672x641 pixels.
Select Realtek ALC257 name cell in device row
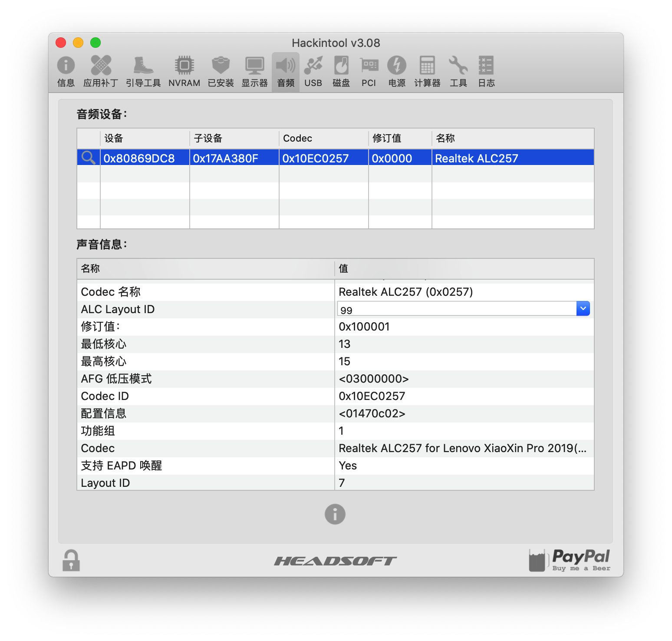point(477,158)
